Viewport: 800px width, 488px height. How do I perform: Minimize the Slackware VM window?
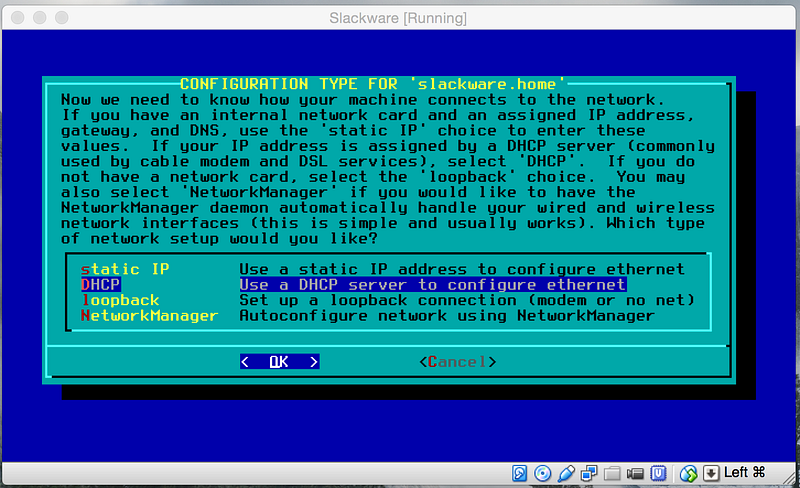39,18
